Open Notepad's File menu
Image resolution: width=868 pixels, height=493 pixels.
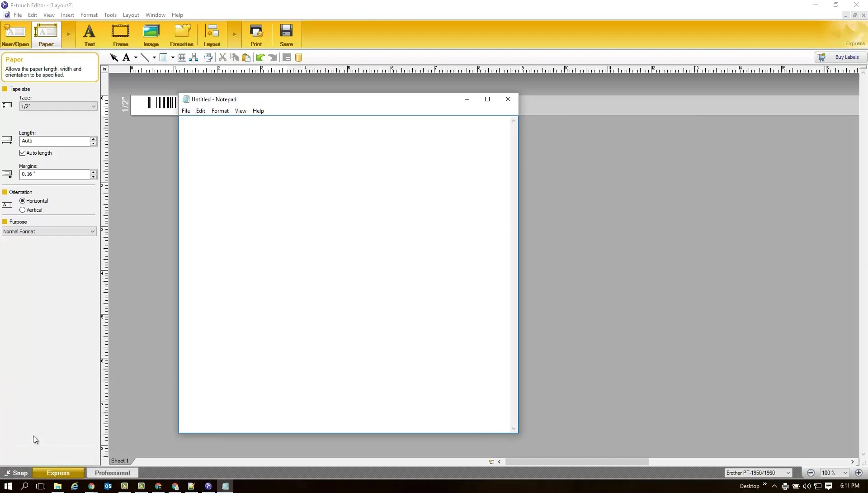(186, 111)
